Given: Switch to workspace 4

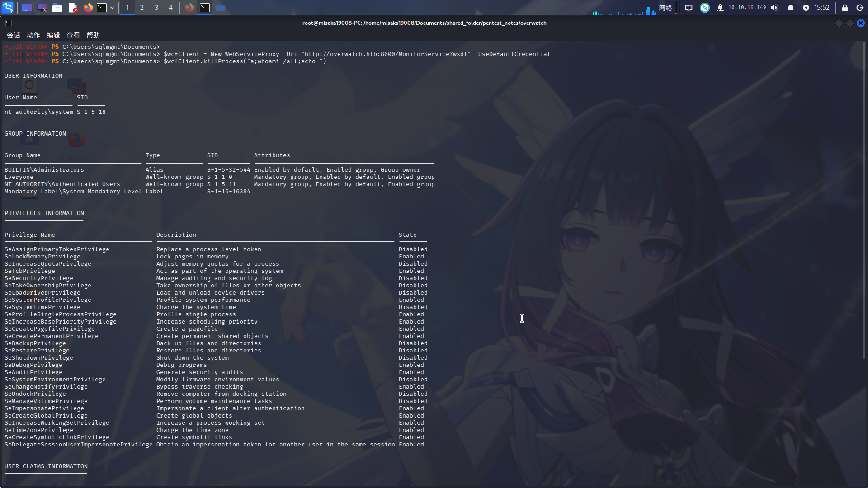Looking at the screenshot, I should 170,8.
